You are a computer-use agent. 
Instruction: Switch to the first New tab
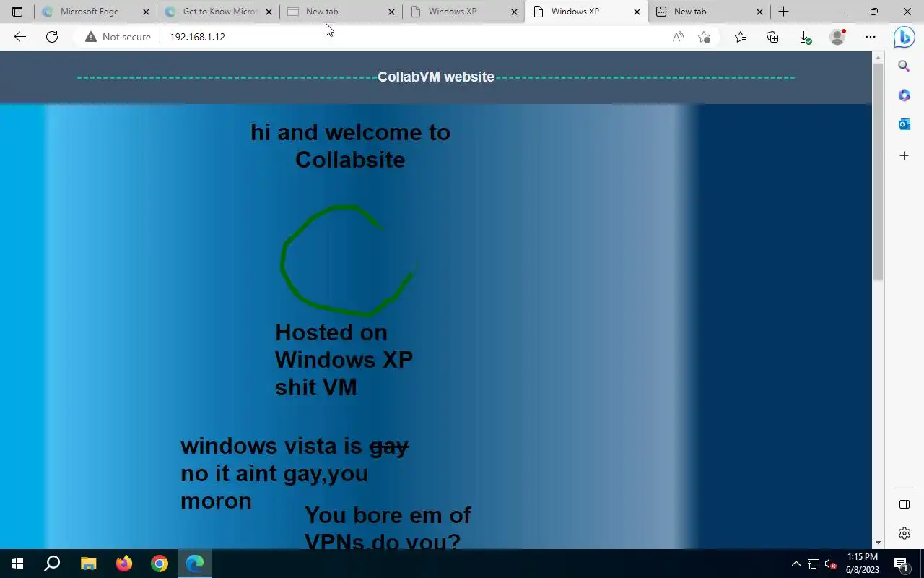click(341, 12)
